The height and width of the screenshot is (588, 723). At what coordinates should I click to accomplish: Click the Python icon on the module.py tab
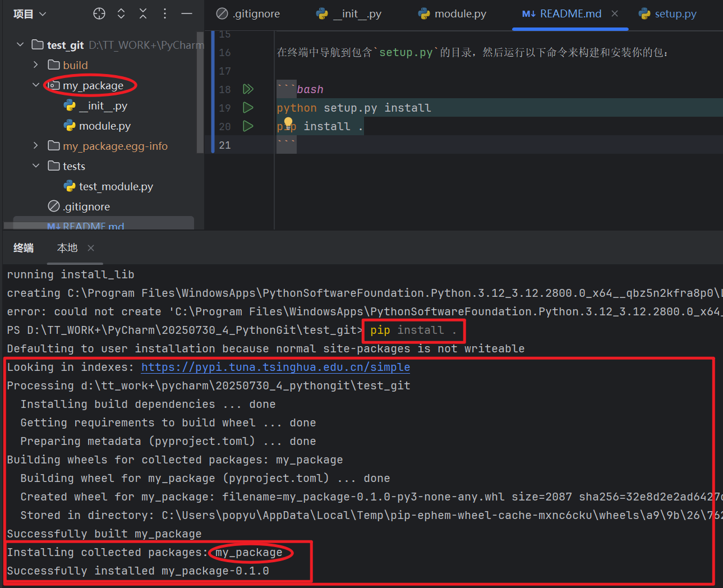tap(424, 14)
